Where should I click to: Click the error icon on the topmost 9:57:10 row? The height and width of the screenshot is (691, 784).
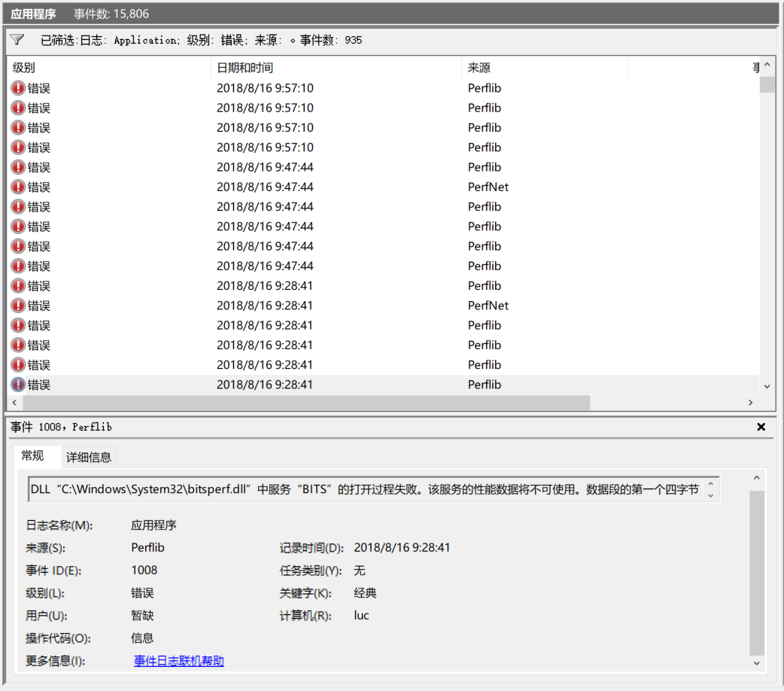(x=17, y=88)
